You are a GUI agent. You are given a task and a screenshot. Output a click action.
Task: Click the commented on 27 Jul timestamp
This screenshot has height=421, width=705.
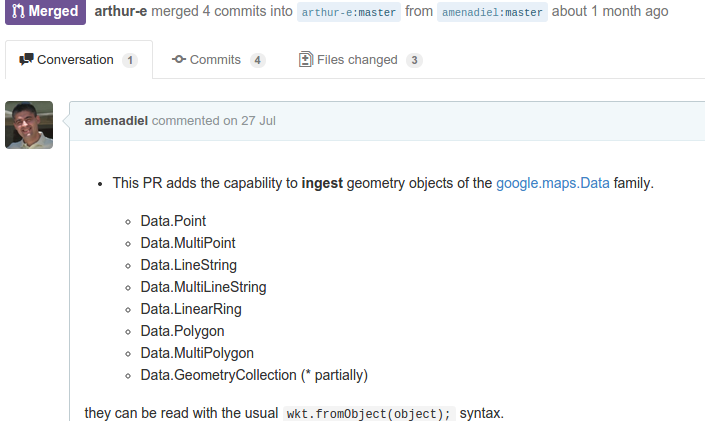214,121
